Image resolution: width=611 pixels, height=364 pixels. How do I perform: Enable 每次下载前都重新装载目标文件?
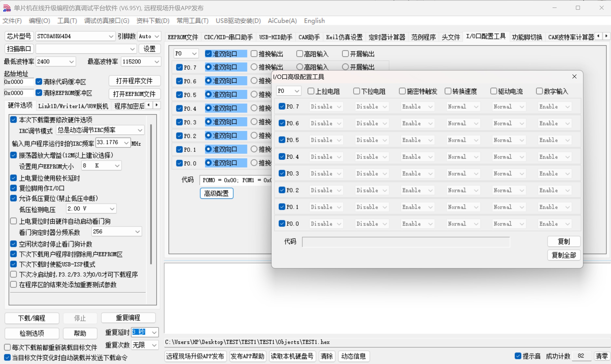click(x=7, y=347)
